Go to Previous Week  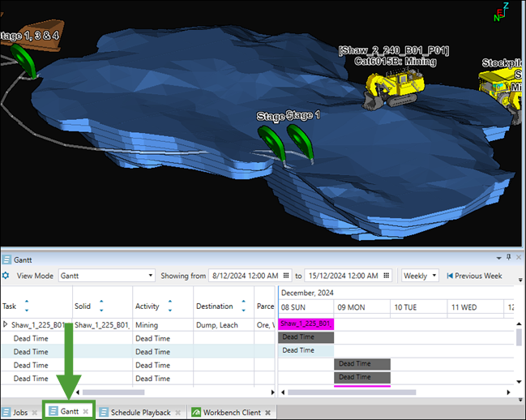[x=474, y=276]
